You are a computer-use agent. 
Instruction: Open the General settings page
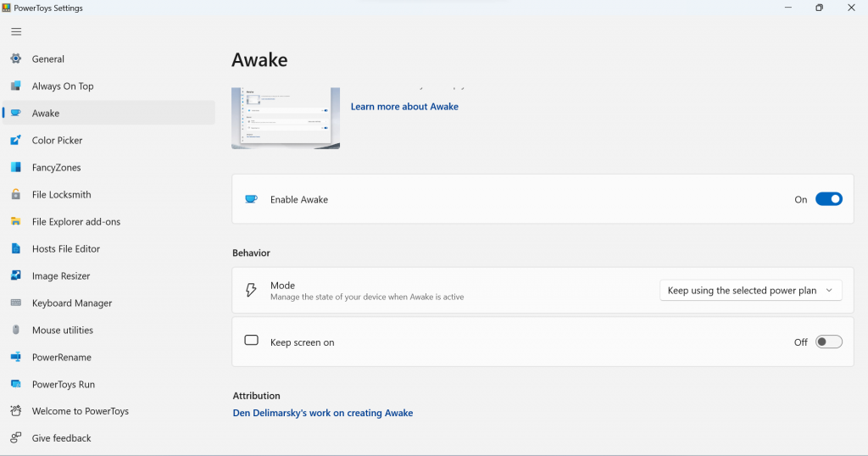[108, 58]
